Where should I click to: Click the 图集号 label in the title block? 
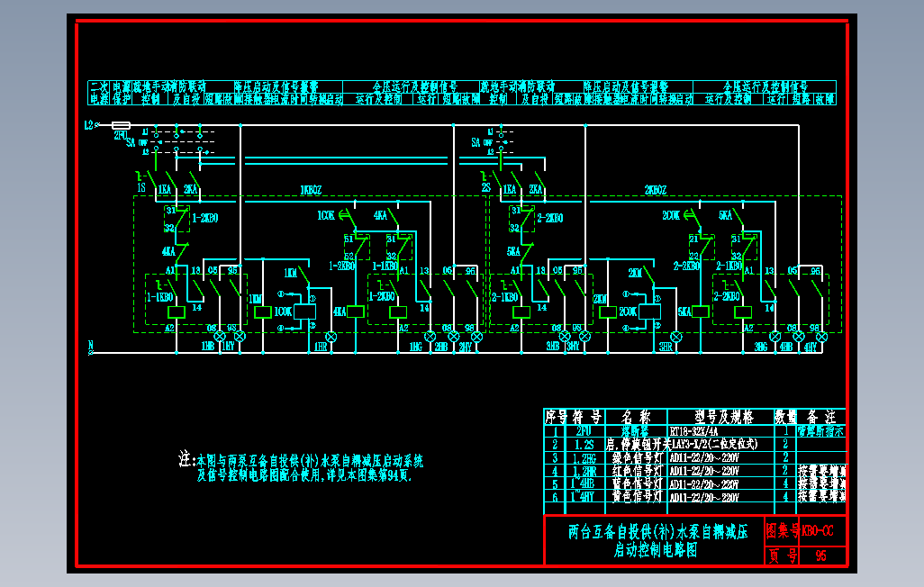[x=784, y=531]
